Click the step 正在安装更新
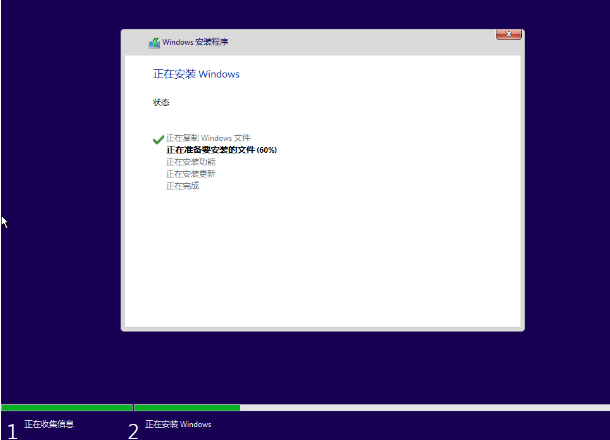This screenshot has width=610, height=440. click(191, 174)
